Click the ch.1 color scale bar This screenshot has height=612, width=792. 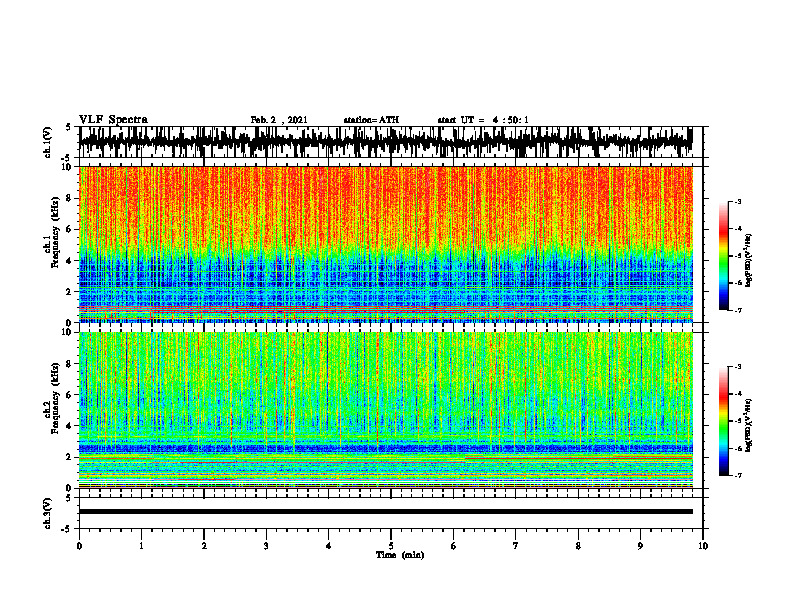click(x=723, y=256)
